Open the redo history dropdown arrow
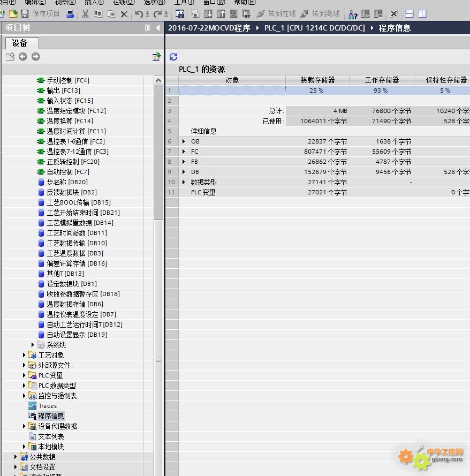The height and width of the screenshot is (476, 470). tap(166, 14)
